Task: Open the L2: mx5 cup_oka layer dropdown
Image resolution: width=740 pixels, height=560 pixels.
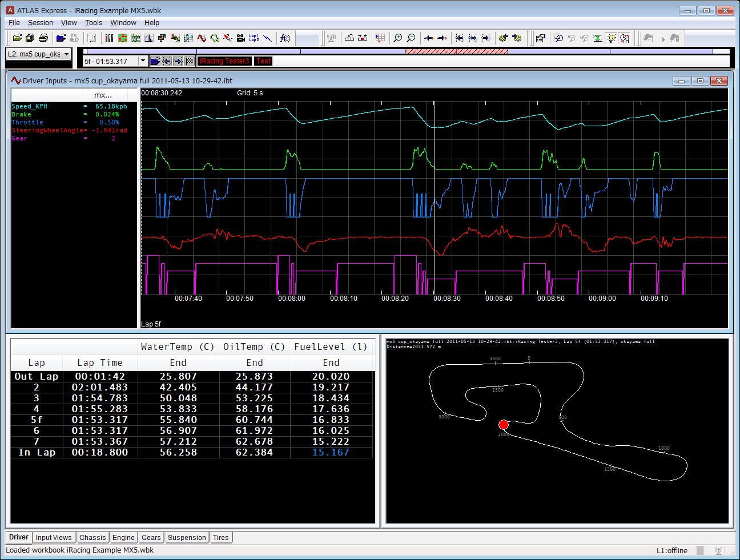Action: (x=38, y=54)
